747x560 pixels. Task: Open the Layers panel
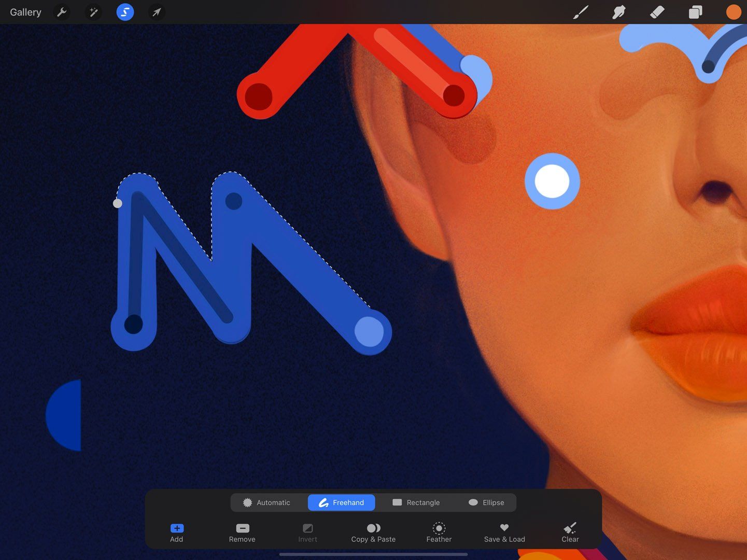click(695, 11)
